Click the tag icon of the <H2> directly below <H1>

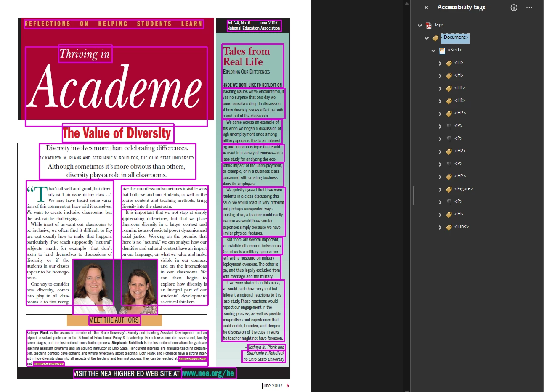[449, 114]
